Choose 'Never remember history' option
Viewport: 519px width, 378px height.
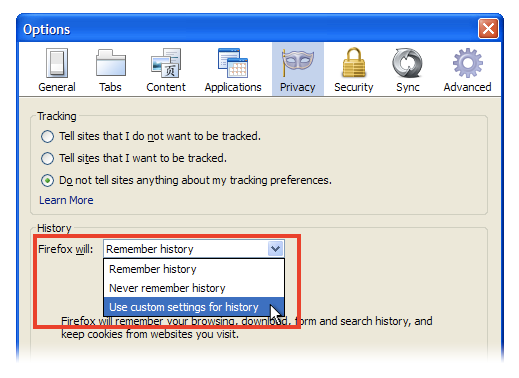pos(194,288)
